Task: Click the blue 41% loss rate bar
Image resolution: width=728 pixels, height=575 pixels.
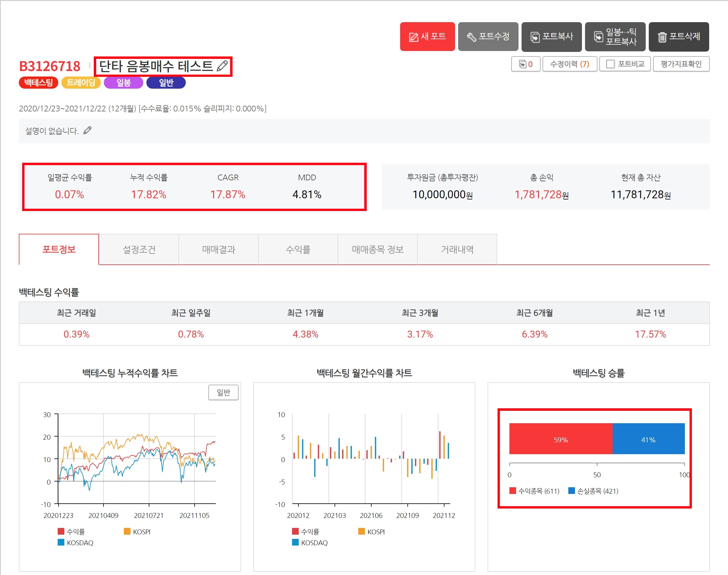Action: (648, 438)
